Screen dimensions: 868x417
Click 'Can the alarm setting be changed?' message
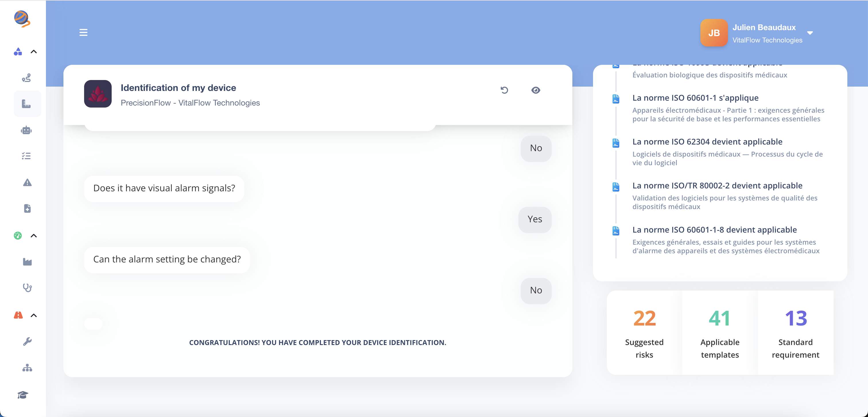tap(167, 260)
